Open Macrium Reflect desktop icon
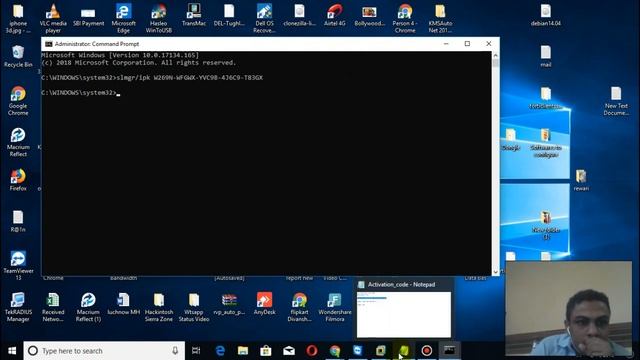Image resolution: width=640 pixels, height=360 pixels. [18, 142]
